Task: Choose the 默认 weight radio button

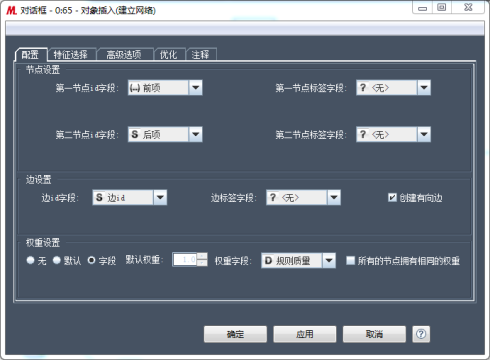Action: coord(57,260)
